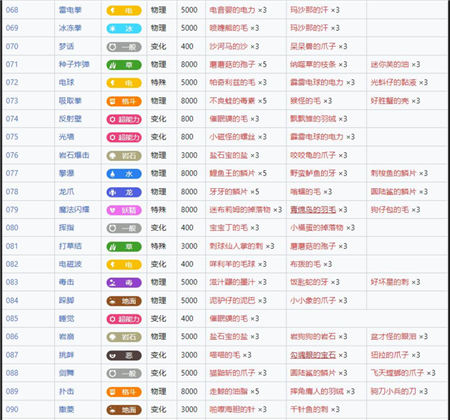Open 霹雳电球的电力 material link in row 075
Viewport: 450px width, 420px height.
point(317,137)
